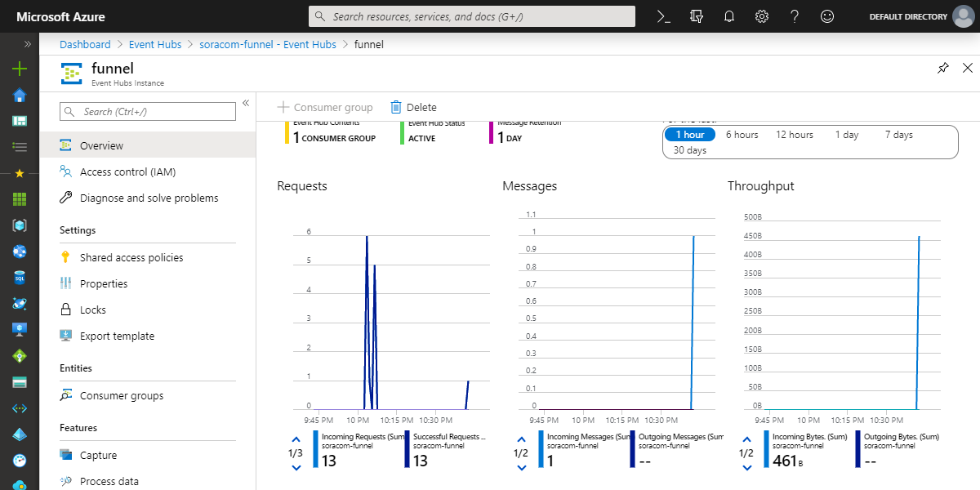980x490 pixels.
Task: Select the 7 days time range
Action: 898,134
